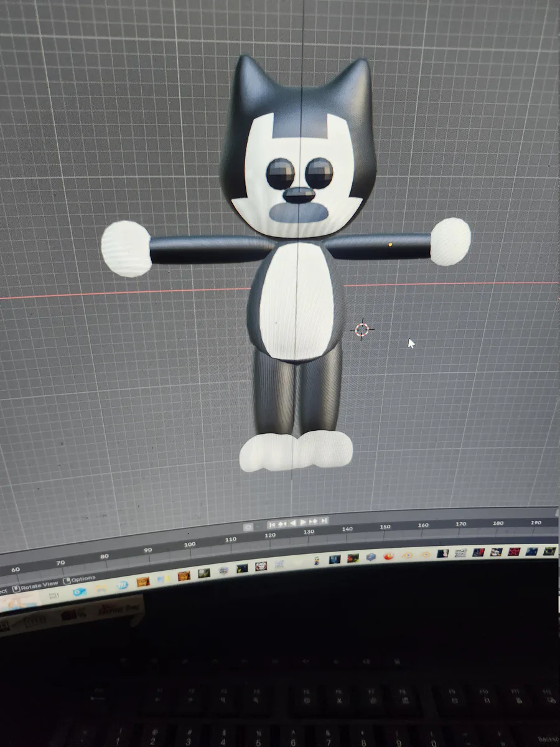
Task: Click the Options status bar hint
Action: [x=79, y=580]
